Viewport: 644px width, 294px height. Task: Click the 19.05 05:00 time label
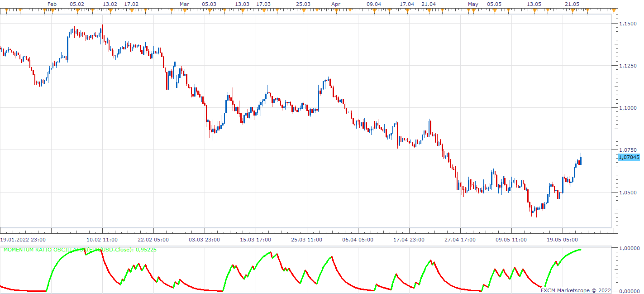coord(562,240)
